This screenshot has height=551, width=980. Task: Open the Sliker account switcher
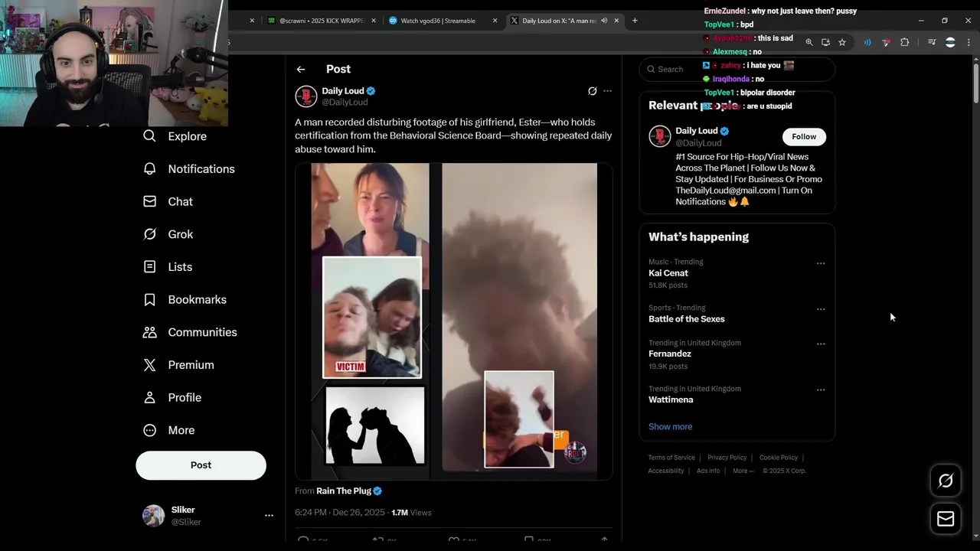coord(207,516)
